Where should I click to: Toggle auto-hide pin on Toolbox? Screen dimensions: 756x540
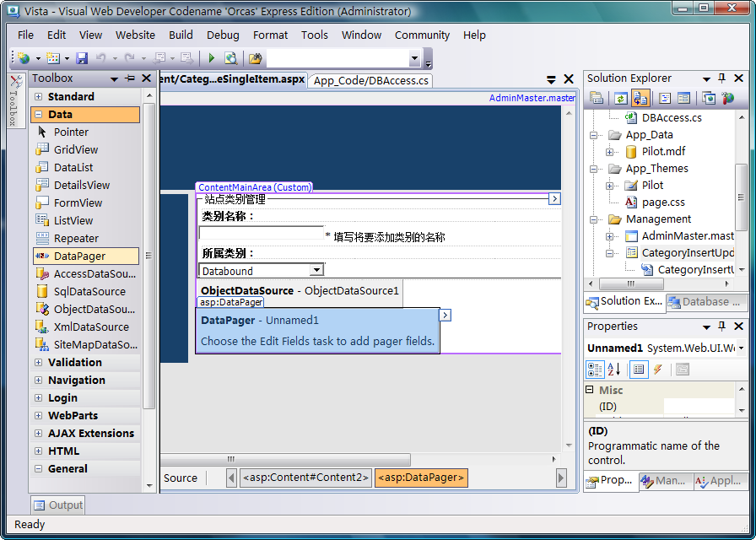click(x=130, y=78)
